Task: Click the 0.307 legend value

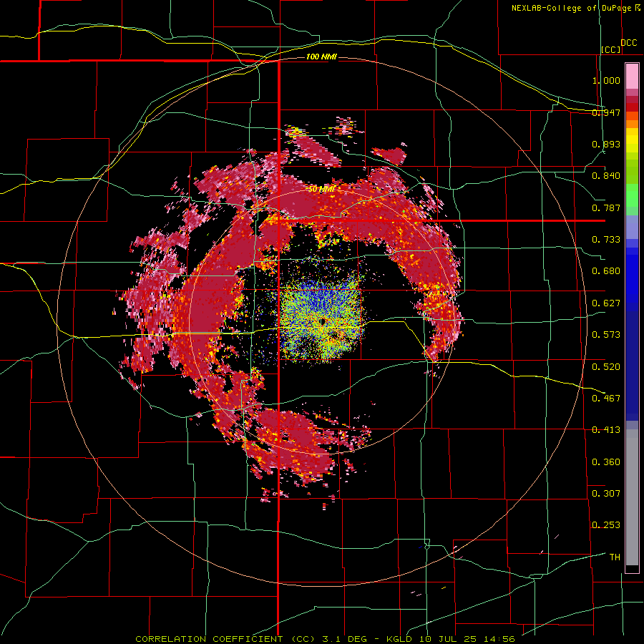Action: click(x=606, y=494)
